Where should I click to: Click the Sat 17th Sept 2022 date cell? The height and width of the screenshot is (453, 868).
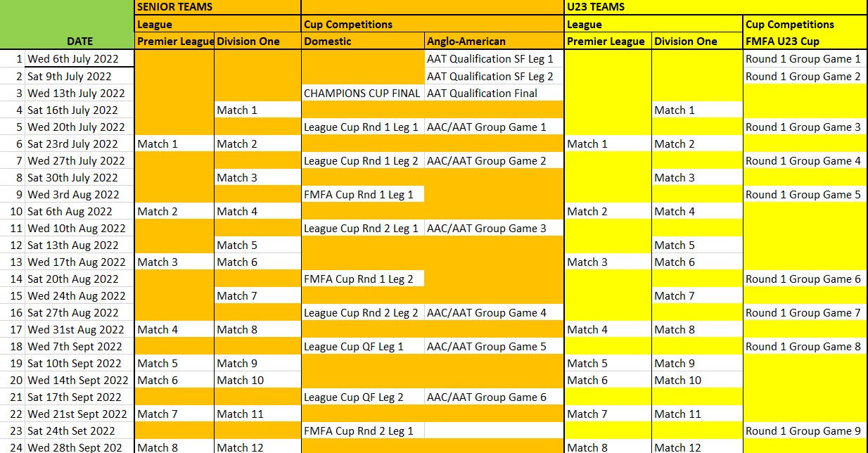click(79, 397)
